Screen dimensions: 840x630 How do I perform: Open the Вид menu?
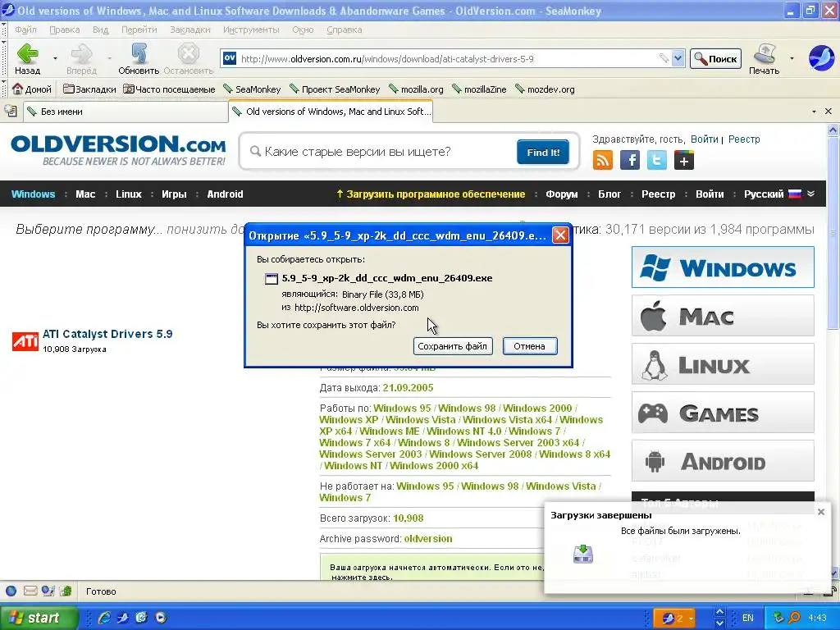point(100,30)
